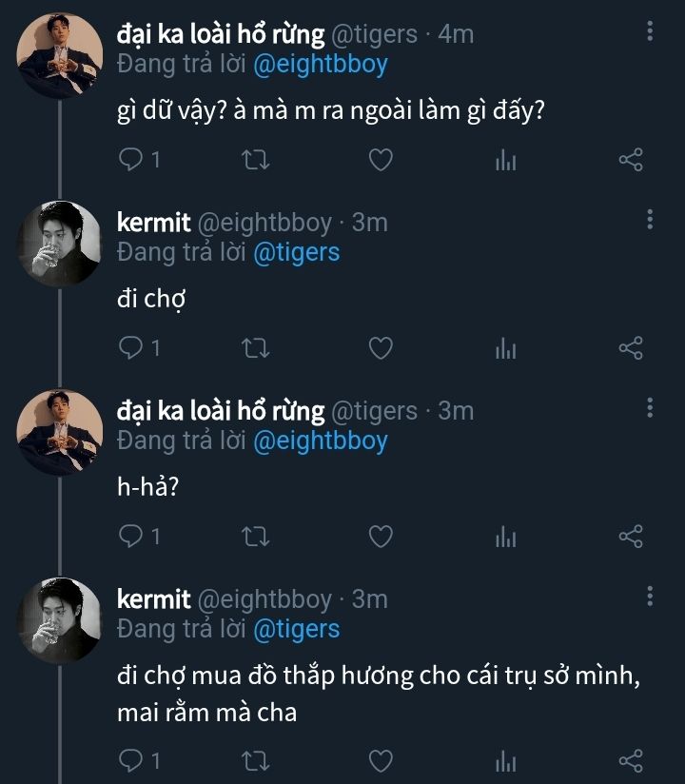
Task: Open the @eightbboy mention in the first tweet
Action: [x=320, y=64]
